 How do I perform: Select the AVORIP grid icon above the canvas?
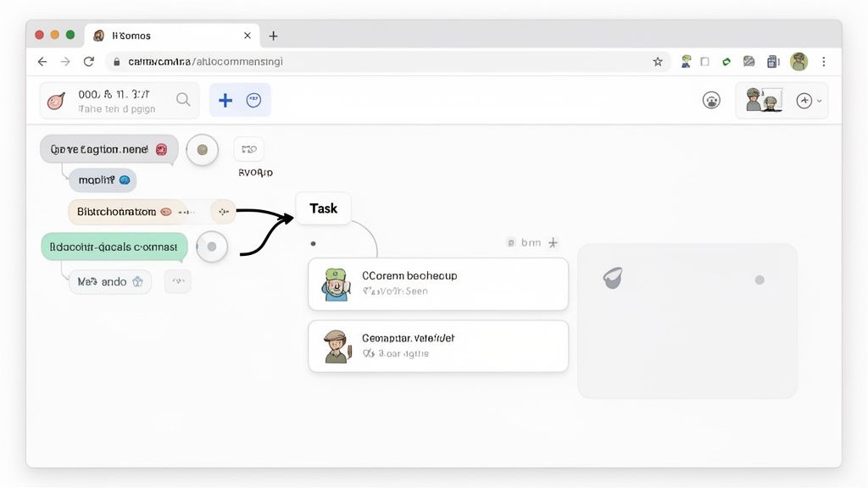[248, 149]
